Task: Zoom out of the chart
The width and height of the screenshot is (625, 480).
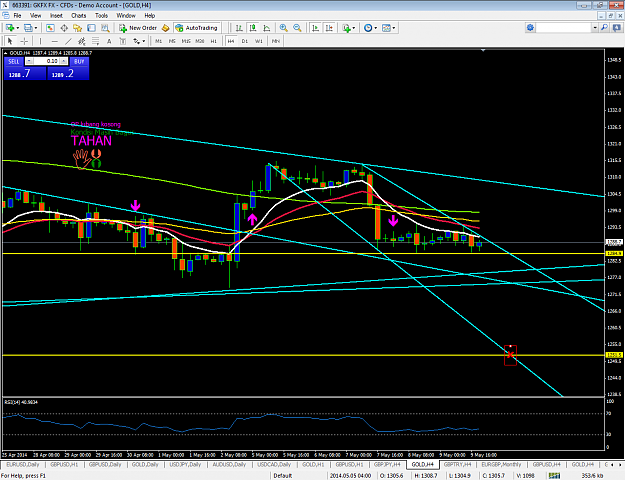Action: [x=297, y=28]
